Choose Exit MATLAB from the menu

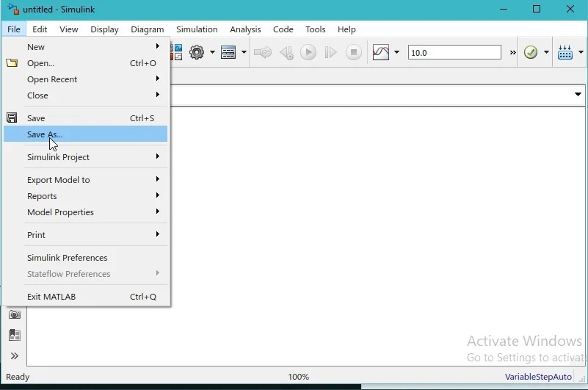(85, 297)
